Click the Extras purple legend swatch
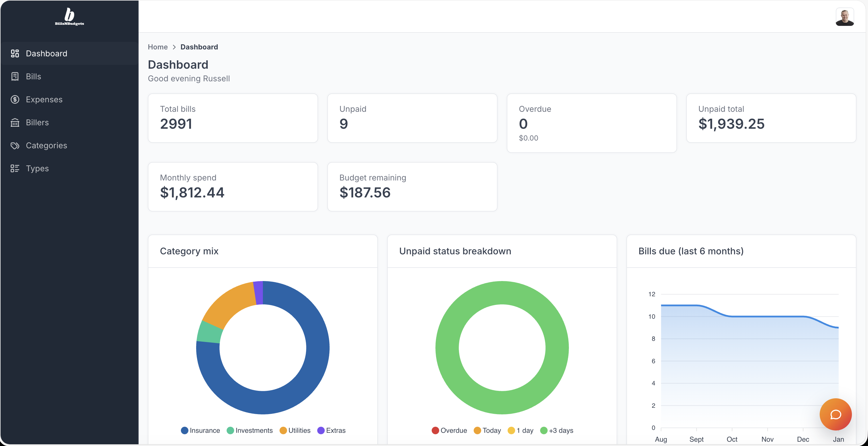The image size is (868, 446). [x=321, y=430]
